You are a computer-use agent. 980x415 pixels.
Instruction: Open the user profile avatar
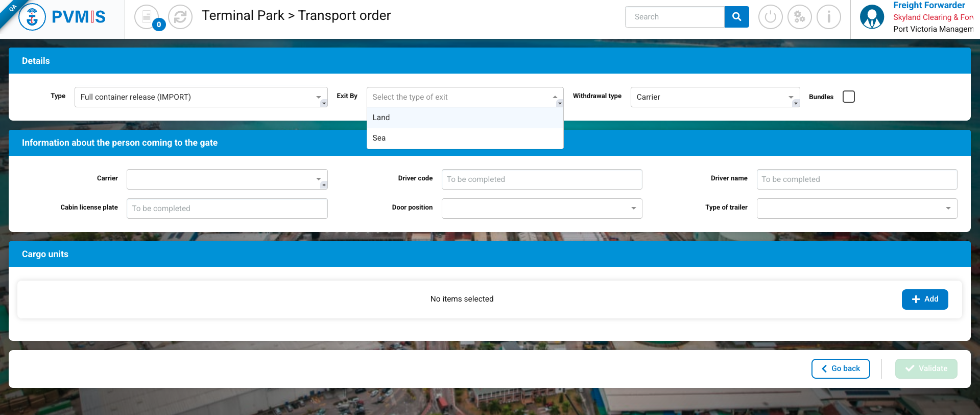click(x=872, y=17)
